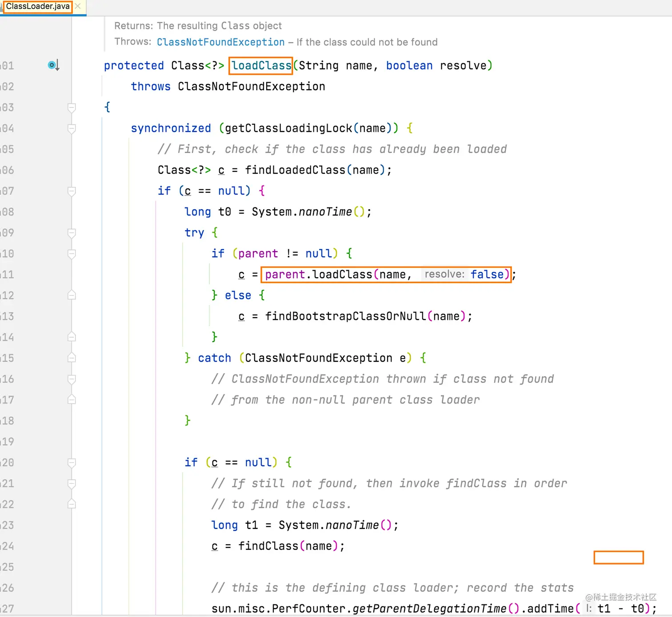Open the ClassNotFoundException link in the Javadoc

click(220, 42)
